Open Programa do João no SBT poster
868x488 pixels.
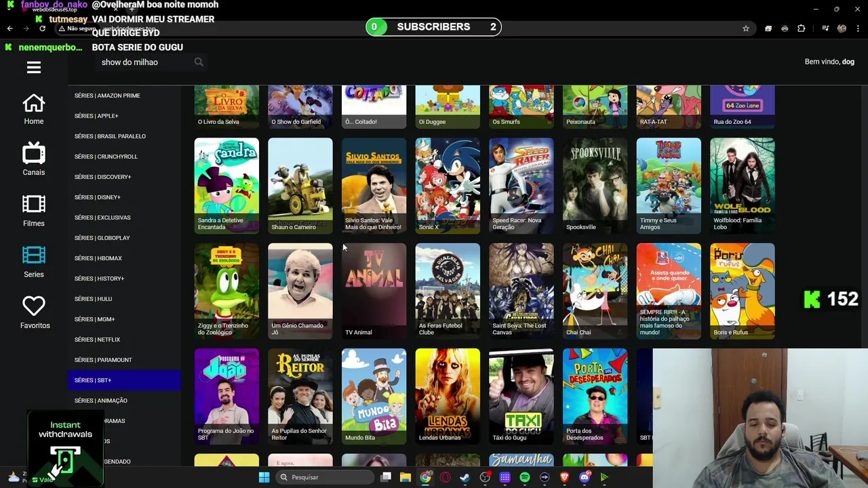click(x=226, y=396)
